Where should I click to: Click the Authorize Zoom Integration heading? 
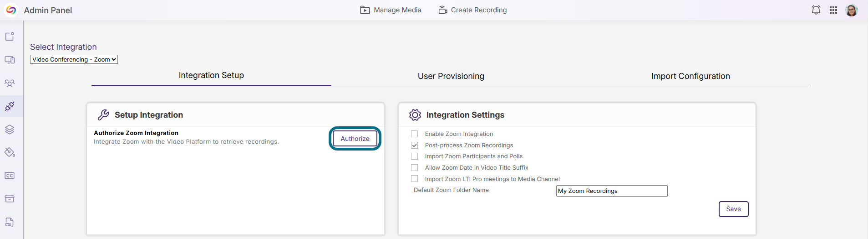[x=136, y=133]
